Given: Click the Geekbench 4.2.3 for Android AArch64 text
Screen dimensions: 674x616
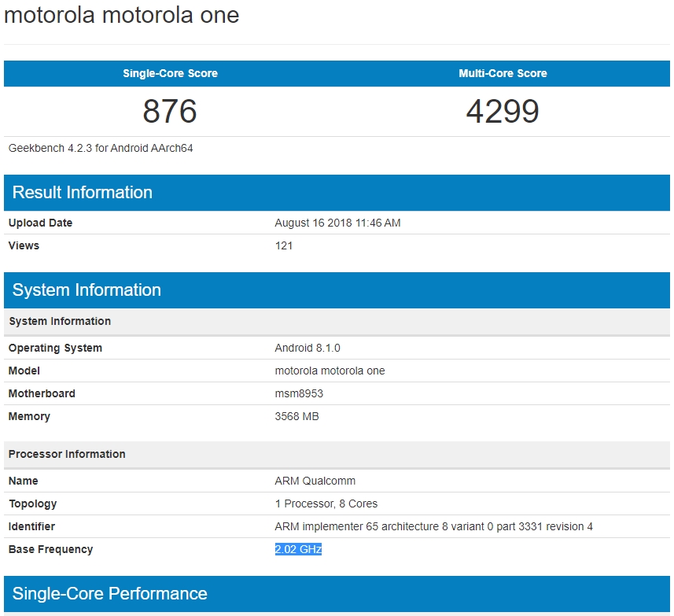Looking at the screenshot, I should coord(101,149).
